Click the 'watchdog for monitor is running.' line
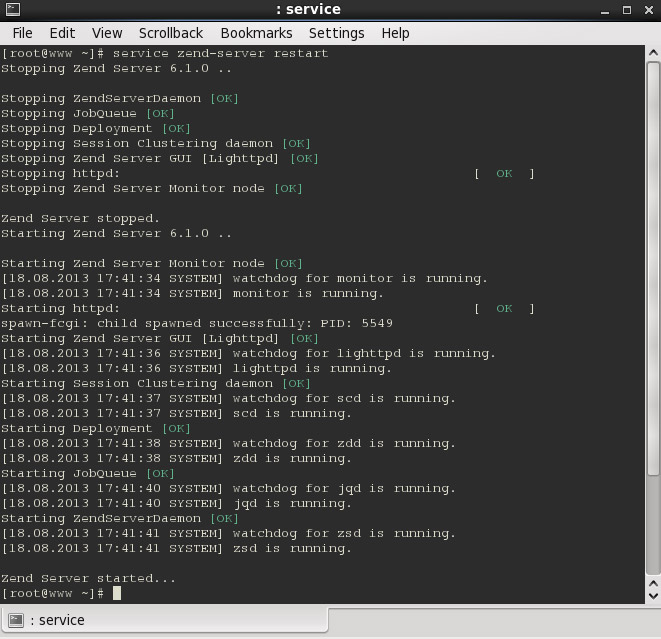This screenshot has height=639, width=661. click(x=245, y=279)
